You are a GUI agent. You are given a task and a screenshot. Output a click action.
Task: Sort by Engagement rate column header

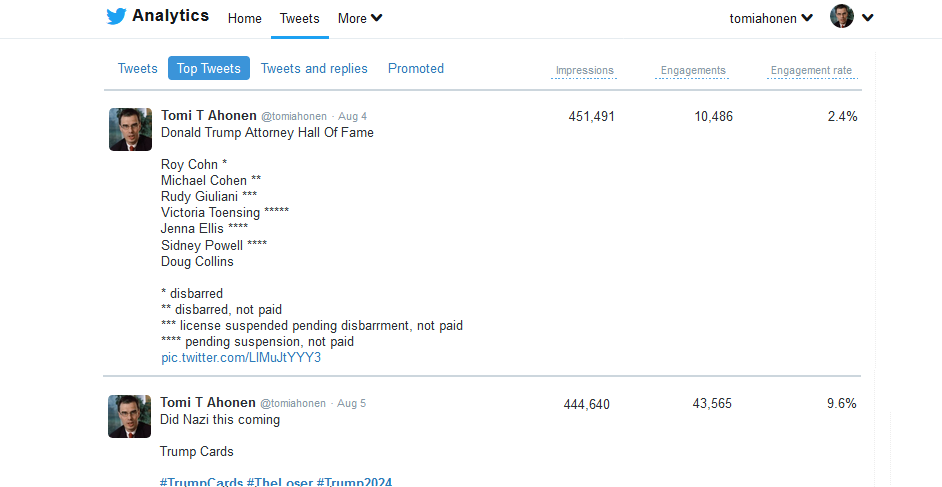point(812,71)
